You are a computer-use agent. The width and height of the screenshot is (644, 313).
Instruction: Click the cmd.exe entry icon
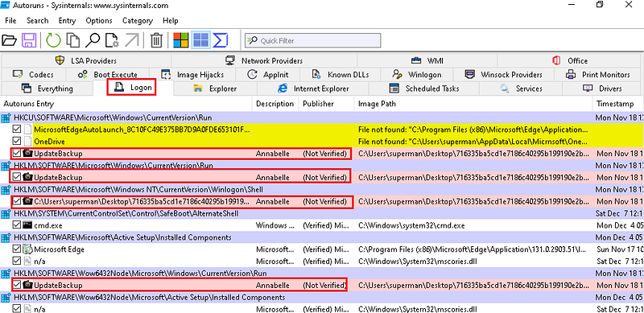point(27,225)
